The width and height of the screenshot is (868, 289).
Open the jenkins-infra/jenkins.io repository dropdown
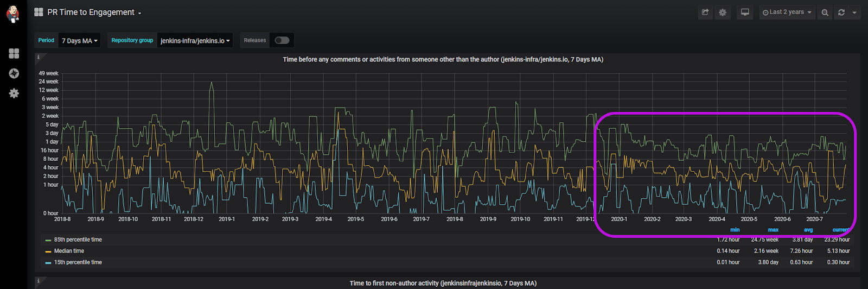(x=195, y=41)
